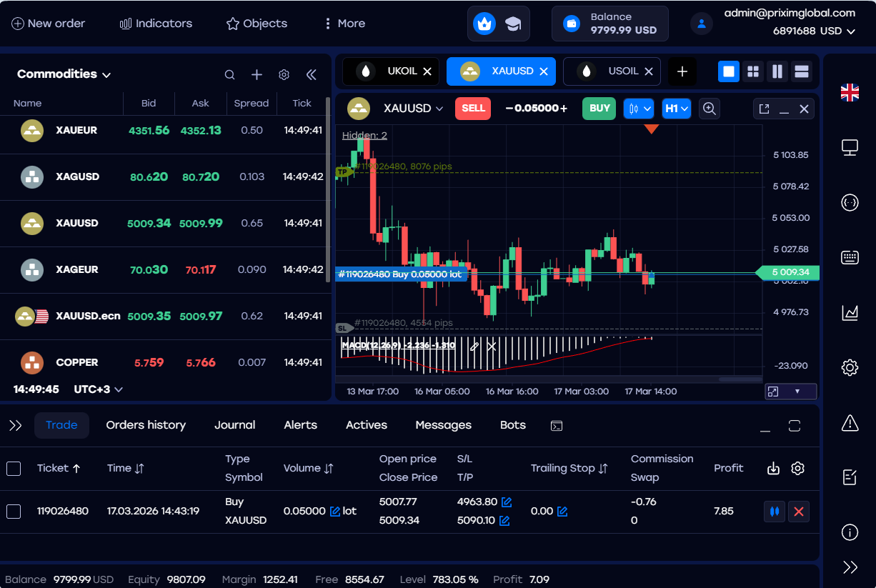
Task: Open the chart zoom magnifier tool
Action: [x=710, y=109]
